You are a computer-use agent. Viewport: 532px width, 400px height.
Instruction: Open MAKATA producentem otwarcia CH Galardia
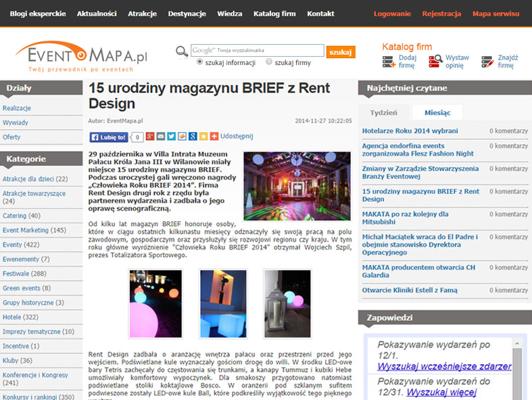pos(418,271)
